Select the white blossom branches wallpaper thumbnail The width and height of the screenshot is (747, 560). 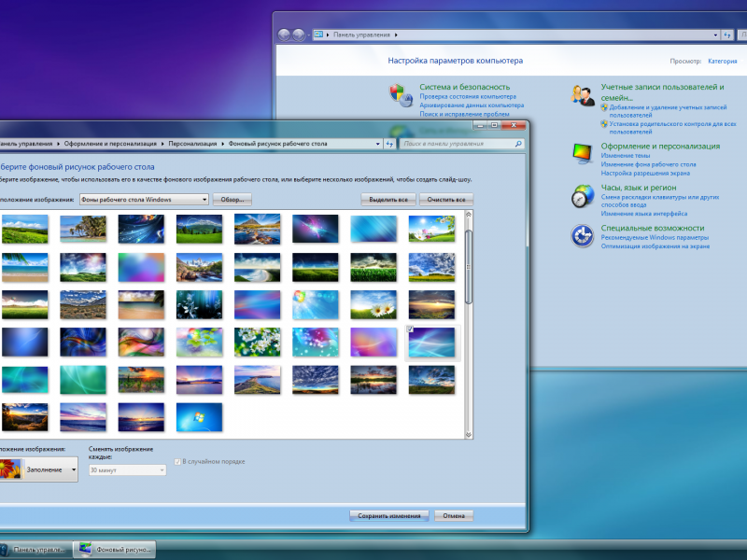point(258,342)
